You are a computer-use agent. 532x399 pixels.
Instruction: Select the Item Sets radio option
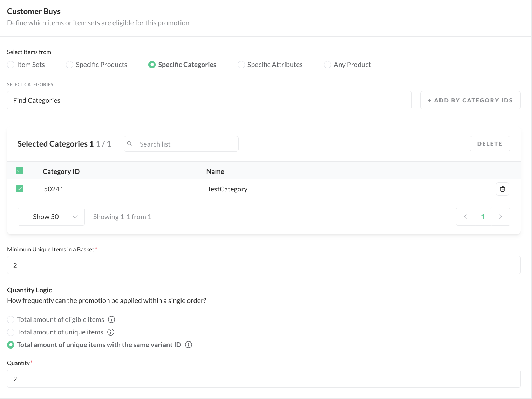pyautogui.click(x=11, y=65)
